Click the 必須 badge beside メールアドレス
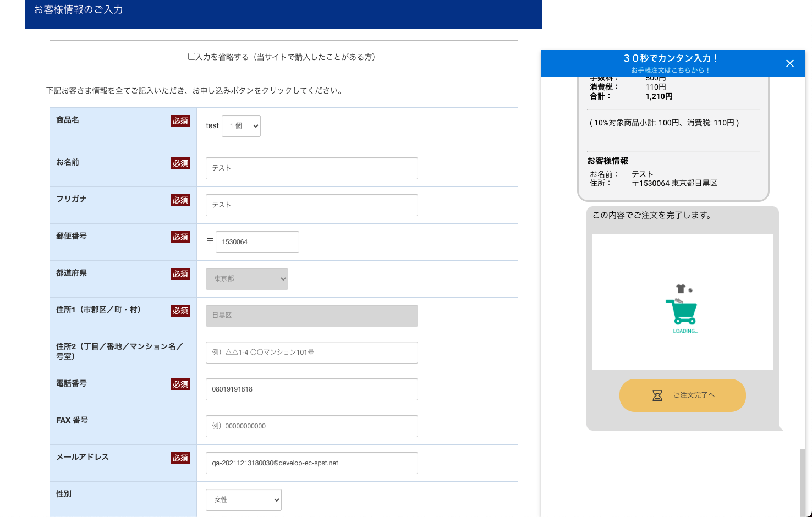Image resolution: width=812 pixels, height=517 pixels. (180, 458)
